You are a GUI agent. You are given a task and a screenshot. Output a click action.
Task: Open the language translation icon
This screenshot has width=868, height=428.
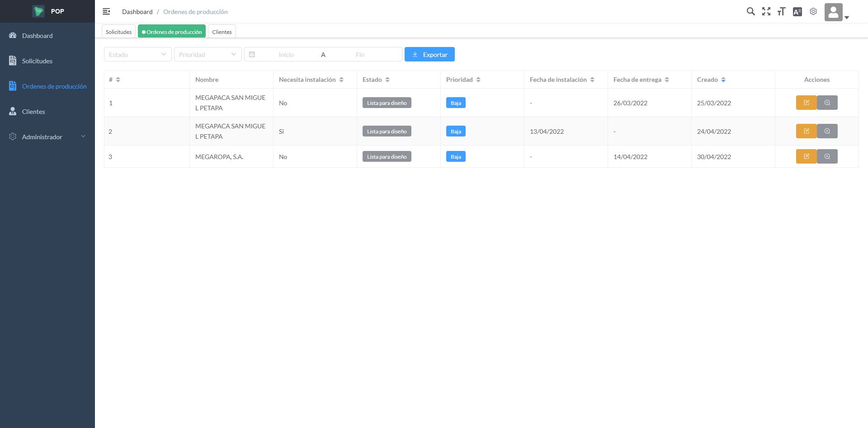[x=797, y=11]
